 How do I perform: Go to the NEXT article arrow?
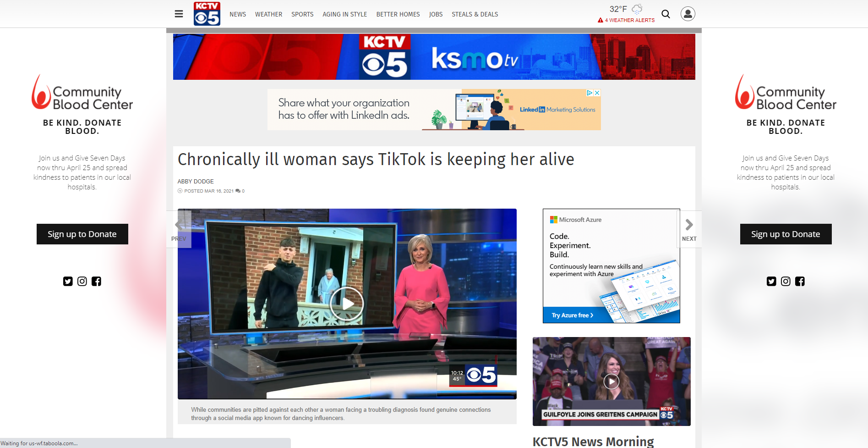(x=689, y=229)
